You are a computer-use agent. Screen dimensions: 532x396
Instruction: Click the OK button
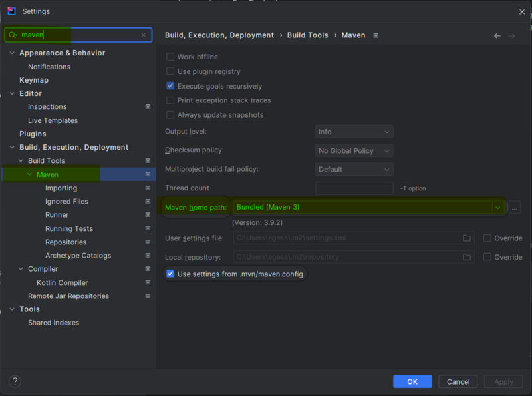tap(412, 381)
